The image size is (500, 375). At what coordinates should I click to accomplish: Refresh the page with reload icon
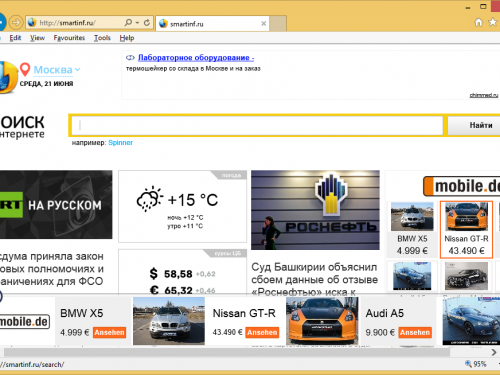147,23
